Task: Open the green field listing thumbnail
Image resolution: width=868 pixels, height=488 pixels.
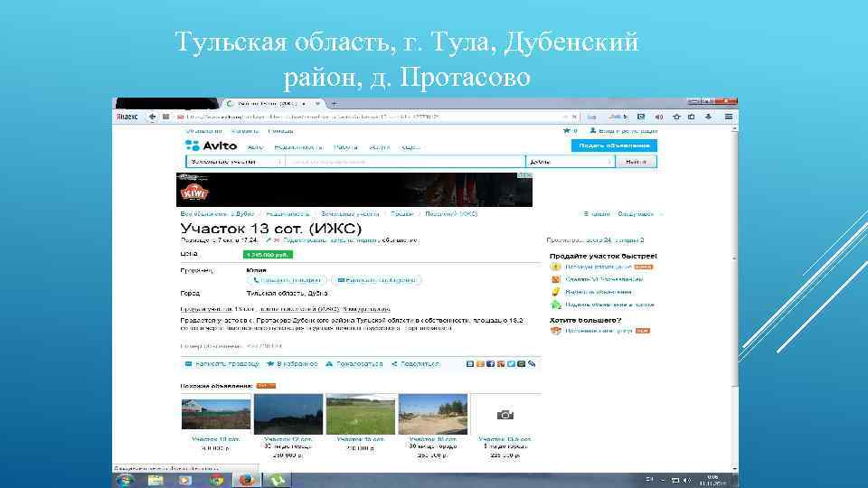Action: click(x=361, y=414)
